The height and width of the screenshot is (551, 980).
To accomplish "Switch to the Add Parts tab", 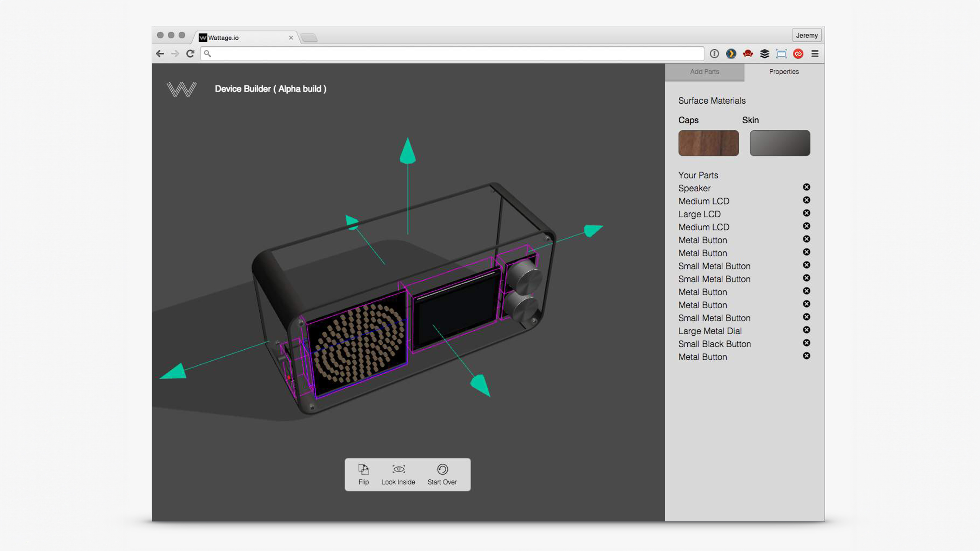I will point(704,72).
